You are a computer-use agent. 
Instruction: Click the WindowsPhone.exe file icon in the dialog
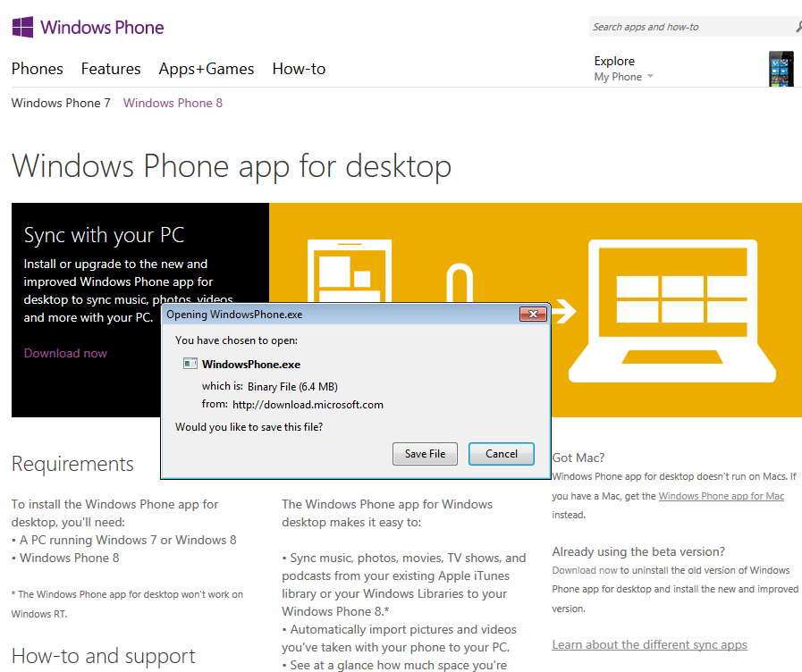(x=190, y=363)
